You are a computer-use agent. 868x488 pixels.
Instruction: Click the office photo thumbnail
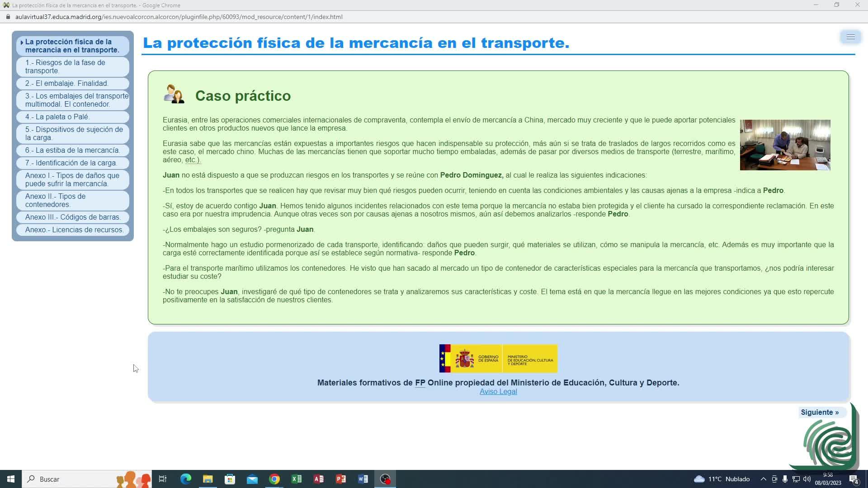pos(785,145)
